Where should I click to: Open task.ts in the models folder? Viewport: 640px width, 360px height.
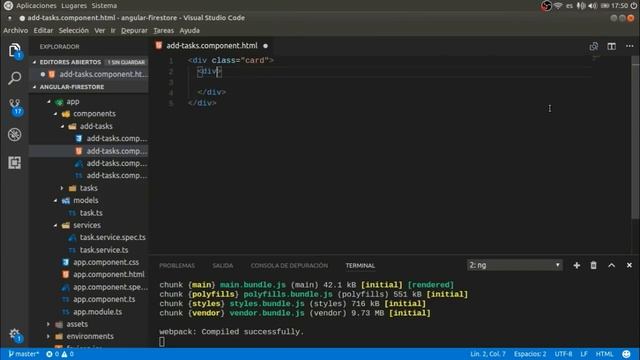[x=91, y=213]
